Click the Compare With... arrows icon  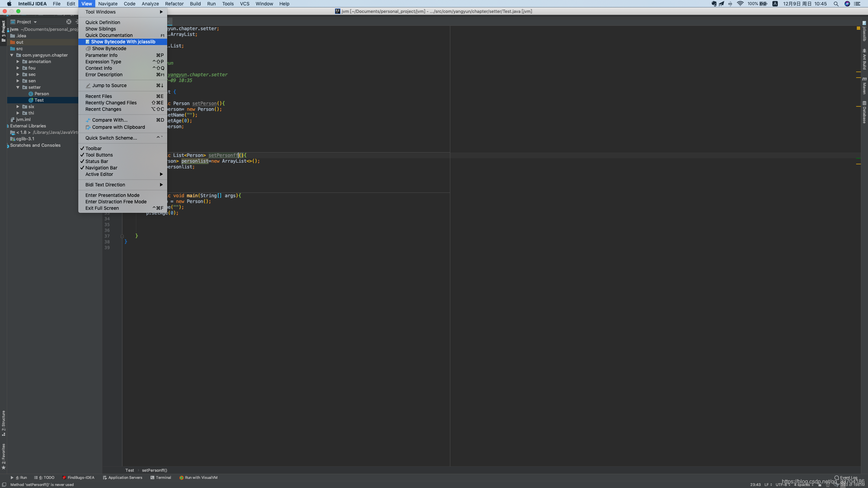point(88,120)
